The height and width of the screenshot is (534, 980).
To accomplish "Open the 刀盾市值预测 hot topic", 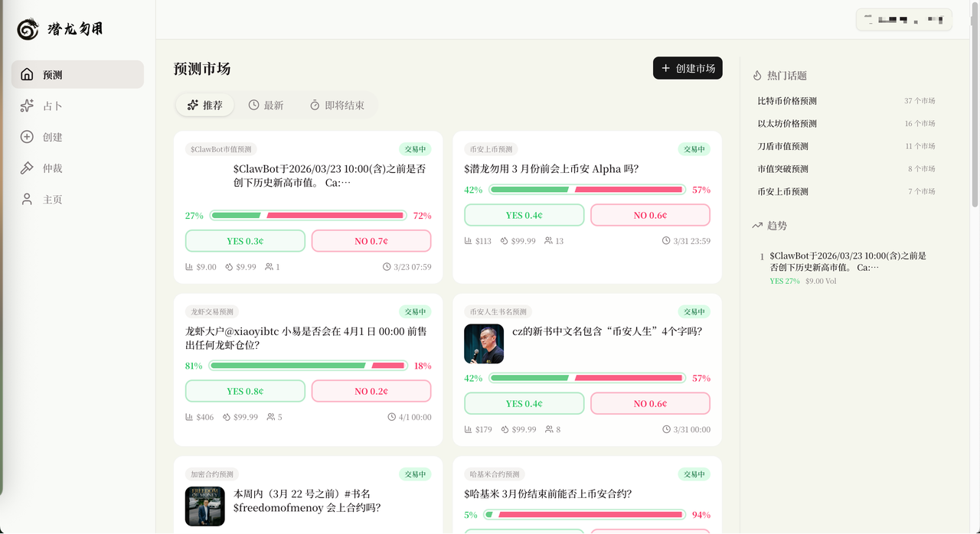I will [782, 146].
